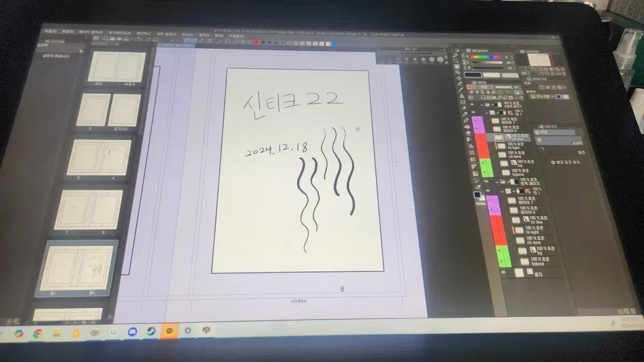Open the 표준 blend mode dropdown
The width and height of the screenshot is (644, 362).
tap(487, 87)
